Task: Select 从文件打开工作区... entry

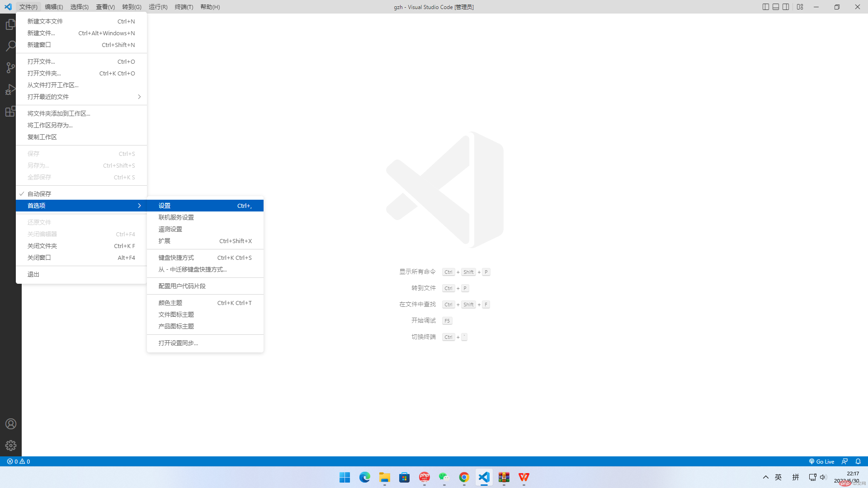Action: point(81,85)
